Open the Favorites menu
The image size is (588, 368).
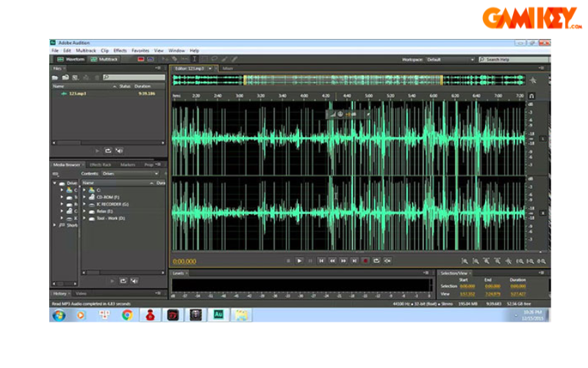point(140,50)
